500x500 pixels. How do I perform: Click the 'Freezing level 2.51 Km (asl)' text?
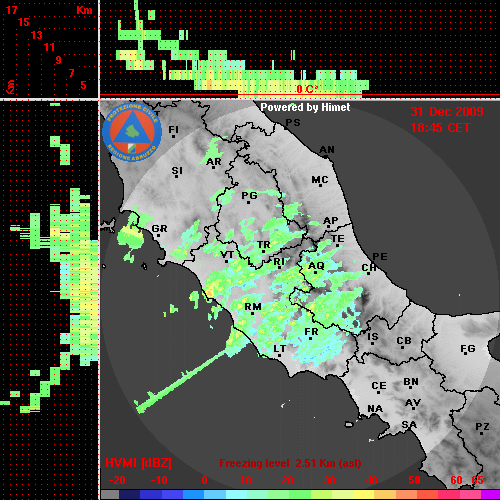pos(290,463)
